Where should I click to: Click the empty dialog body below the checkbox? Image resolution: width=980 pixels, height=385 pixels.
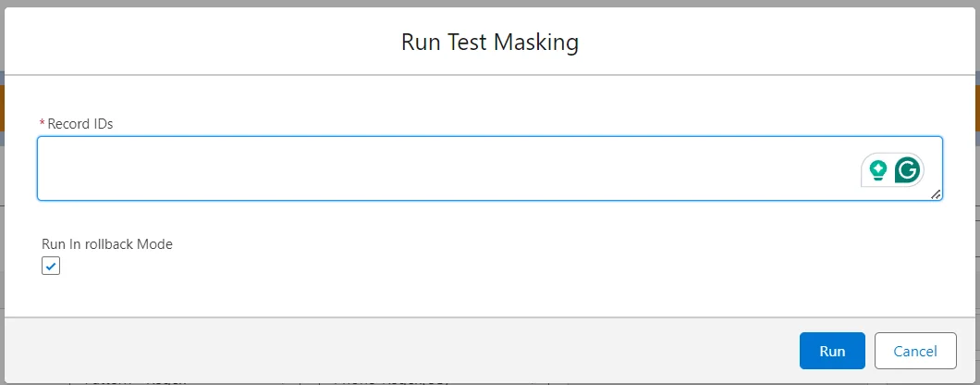click(x=462, y=294)
